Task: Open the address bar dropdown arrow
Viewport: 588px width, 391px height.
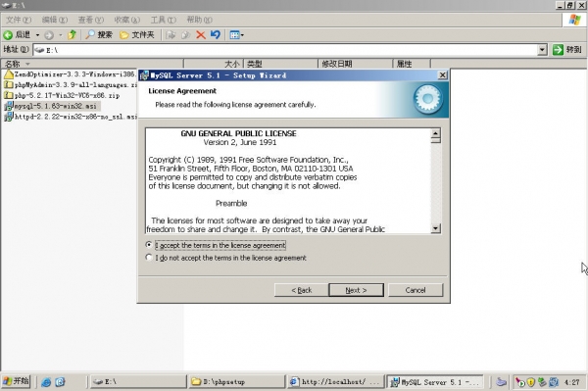Action: point(542,49)
